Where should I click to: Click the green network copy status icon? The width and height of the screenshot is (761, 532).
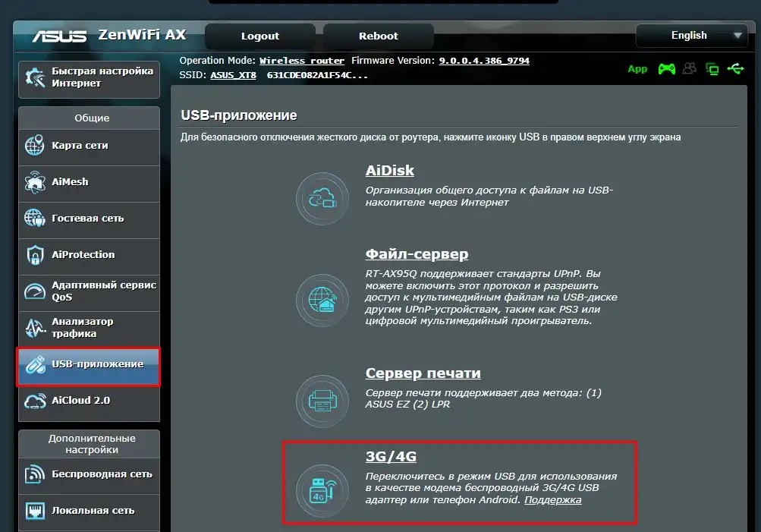point(712,69)
